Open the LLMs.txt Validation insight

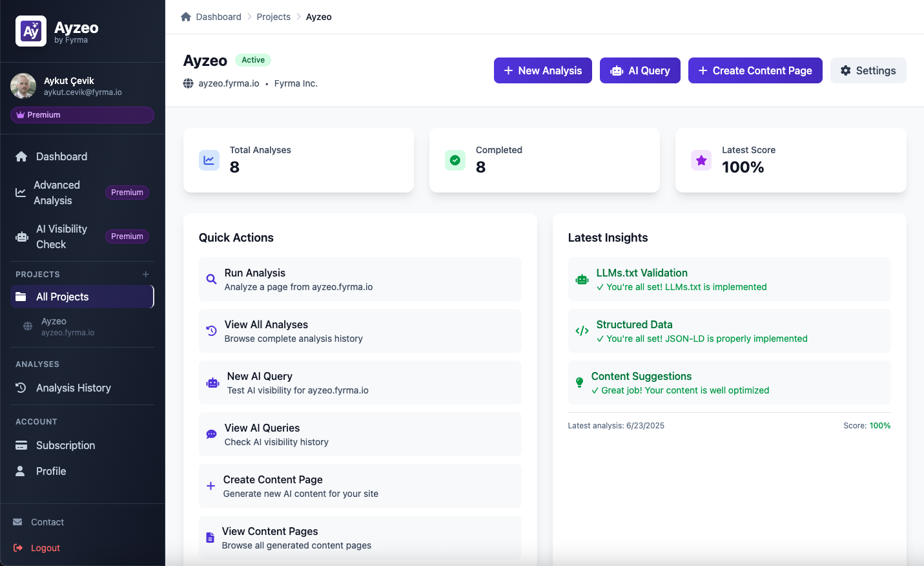click(730, 279)
